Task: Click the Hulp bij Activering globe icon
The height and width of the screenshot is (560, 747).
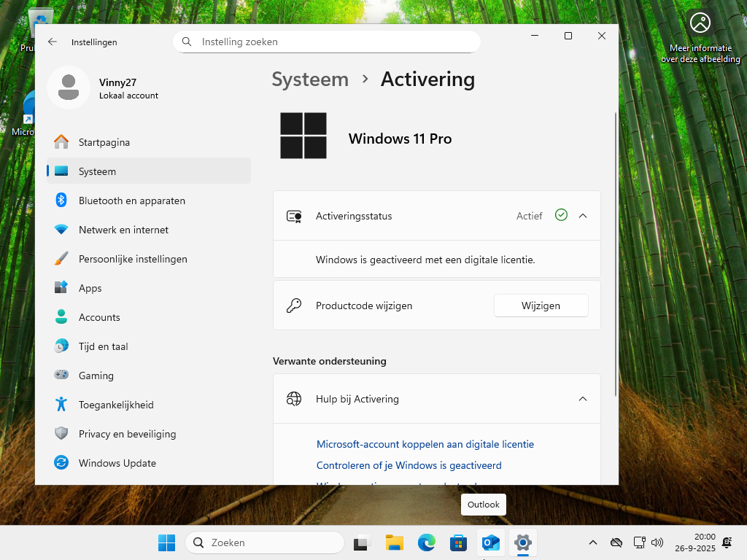Action: click(294, 399)
